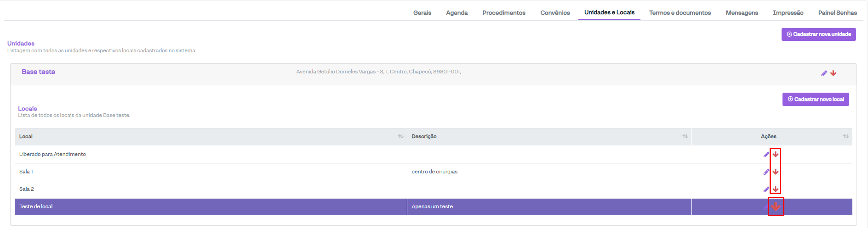
Task: Edit the Liberado para Atendimento local
Action: click(x=766, y=155)
